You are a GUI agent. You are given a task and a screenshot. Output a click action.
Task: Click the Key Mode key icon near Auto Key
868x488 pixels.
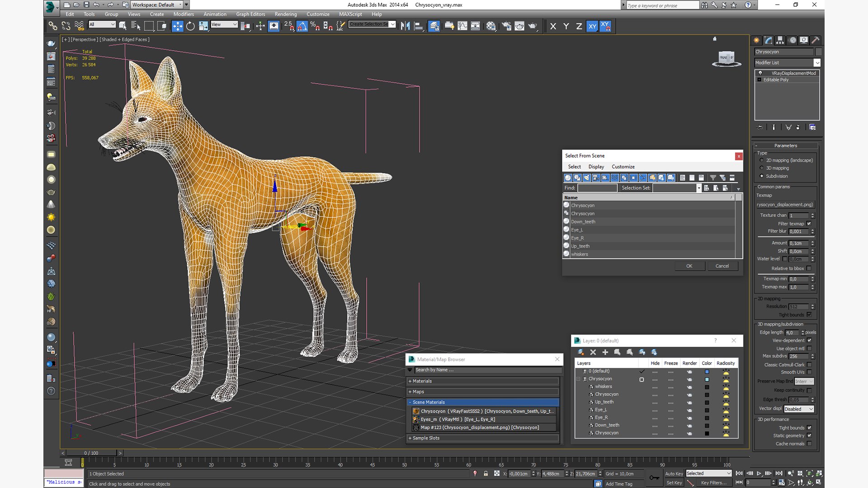tap(654, 478)
